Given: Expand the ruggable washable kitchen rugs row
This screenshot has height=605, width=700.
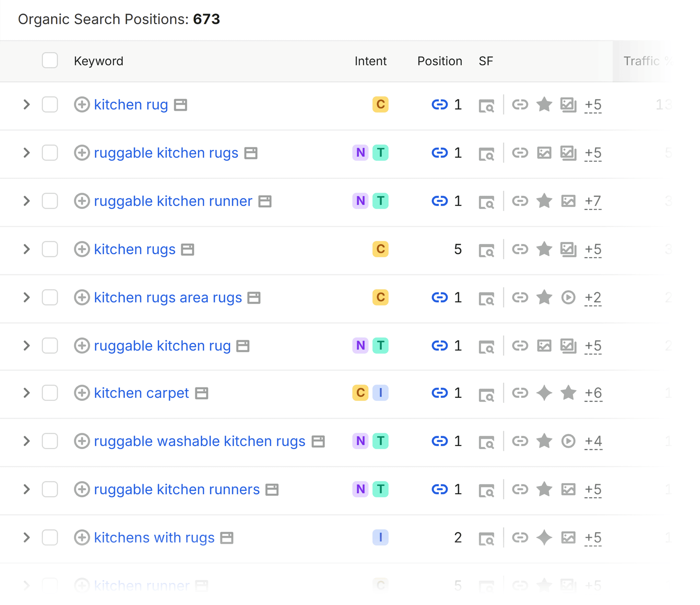Looking at the screenshot, I should coord(26,441).
